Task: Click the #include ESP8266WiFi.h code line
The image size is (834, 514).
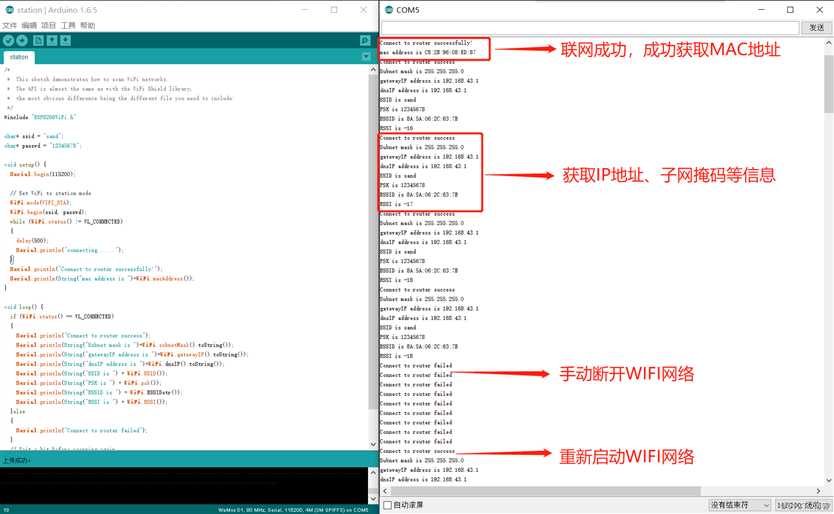Action: point(40,117)
